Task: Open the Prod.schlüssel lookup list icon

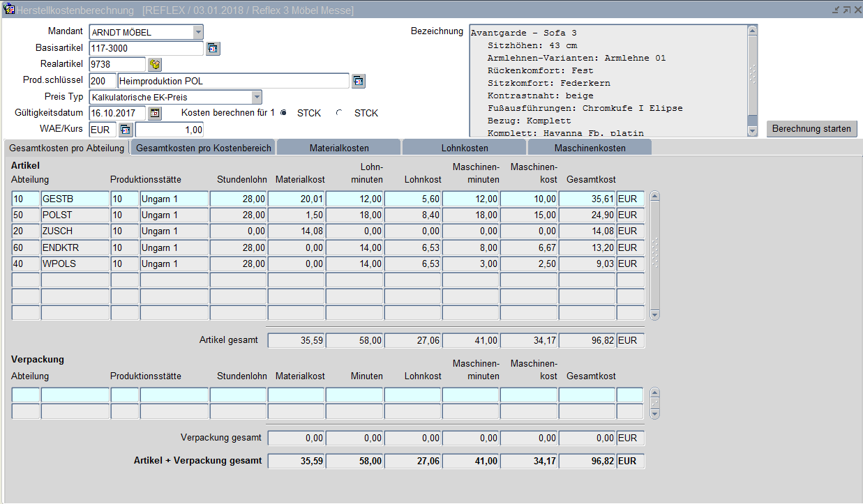Action: (358, 81)
